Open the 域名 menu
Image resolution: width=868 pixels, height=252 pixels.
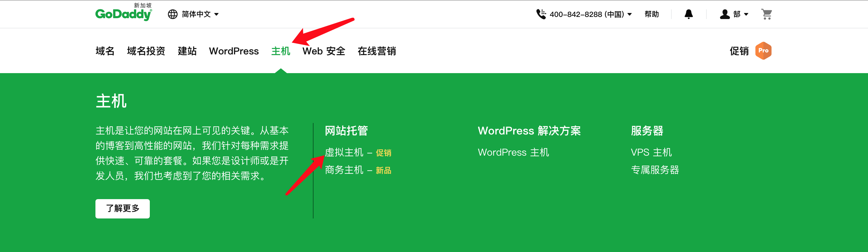(105, 51)
